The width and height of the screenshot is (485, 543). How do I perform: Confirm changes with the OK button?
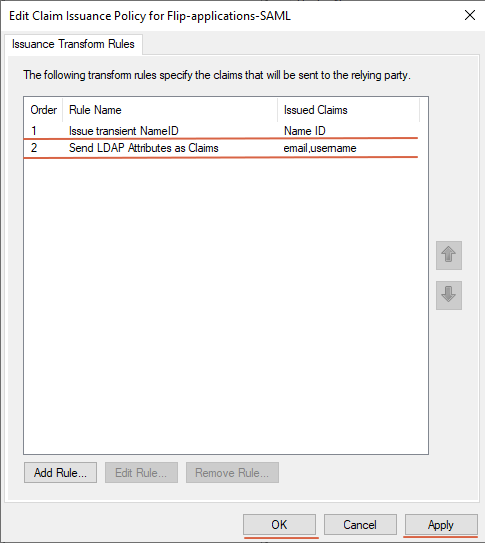[x=279, y=525]
